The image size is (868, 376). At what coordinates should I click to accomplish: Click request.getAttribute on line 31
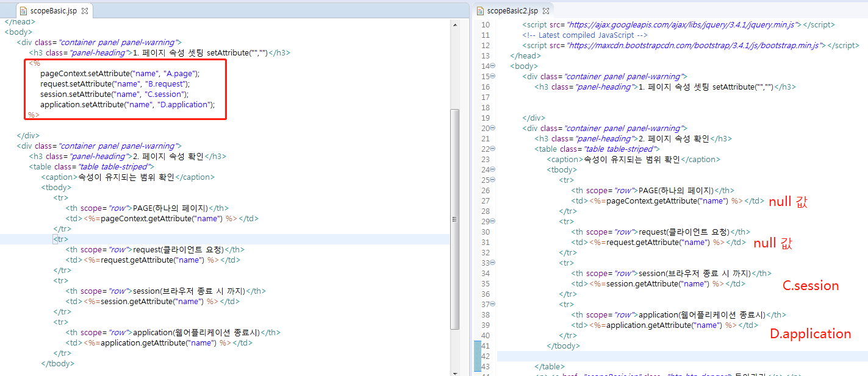659,242
